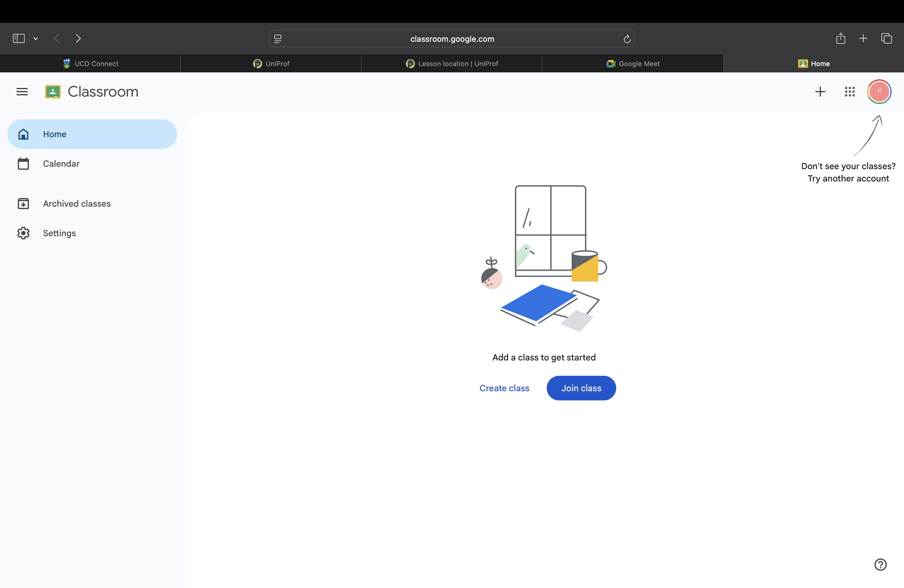Viewport: 904px width, 588px height.
Task: Click the Safari share icon
Action: (841, 38)
